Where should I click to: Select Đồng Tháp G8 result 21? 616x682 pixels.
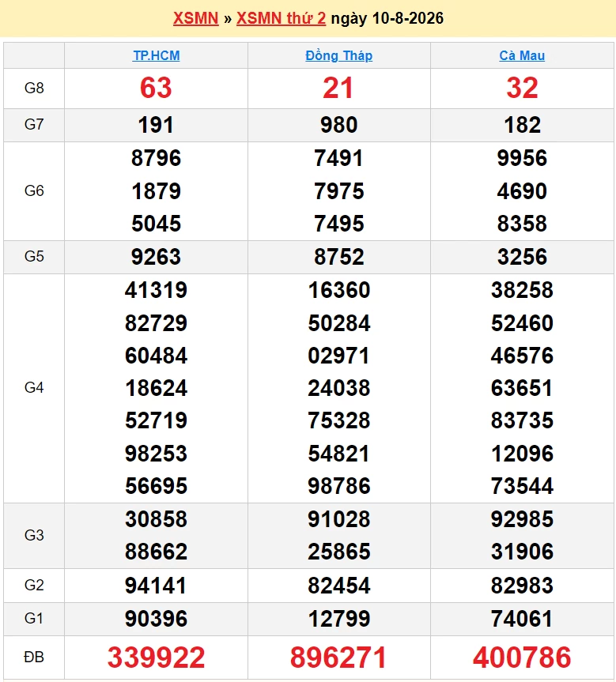coord(338,88)
